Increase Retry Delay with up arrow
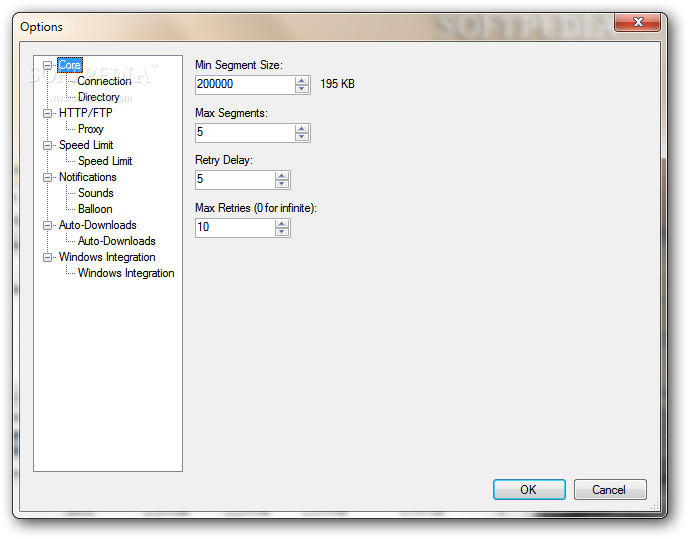Image resolution: width=688 pixels, height=539 pixels. [x=282, y=176]
